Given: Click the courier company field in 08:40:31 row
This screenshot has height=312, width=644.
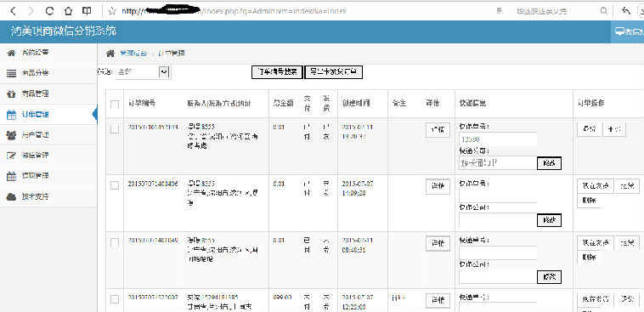Looking at the screenshot, I should [x=498, y=277].
